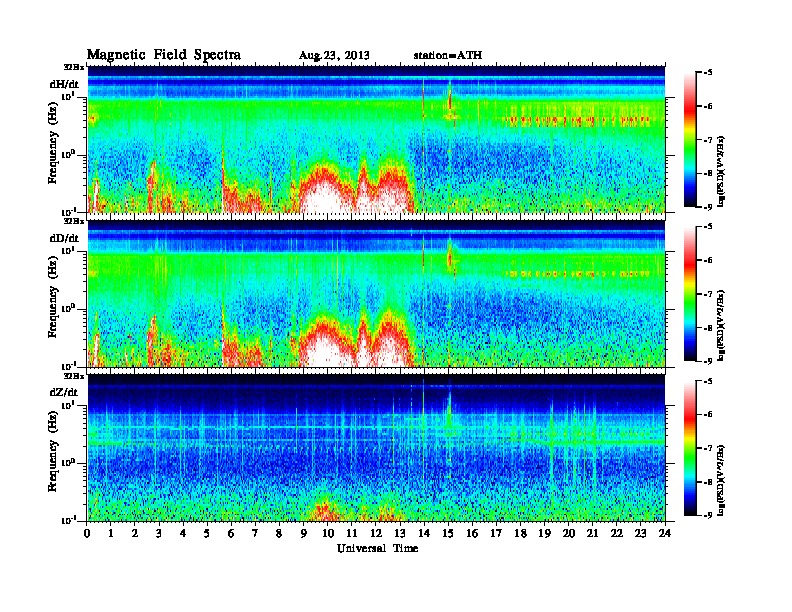Click hour 14 on the time axis
The height and width of the screenshot is (612, 792).
point(424,533)
